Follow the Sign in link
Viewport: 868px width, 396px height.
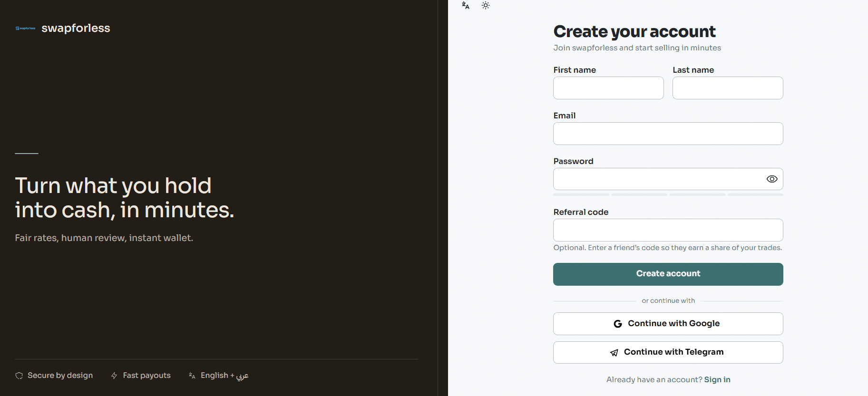(x=717, y=379)
